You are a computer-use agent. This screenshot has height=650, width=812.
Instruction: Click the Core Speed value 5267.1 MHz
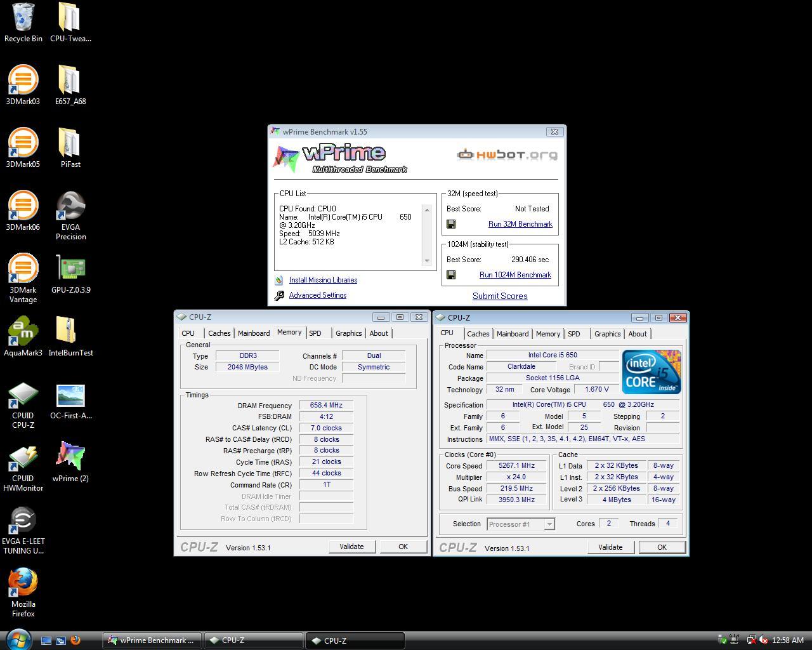[x=517, y=465]
